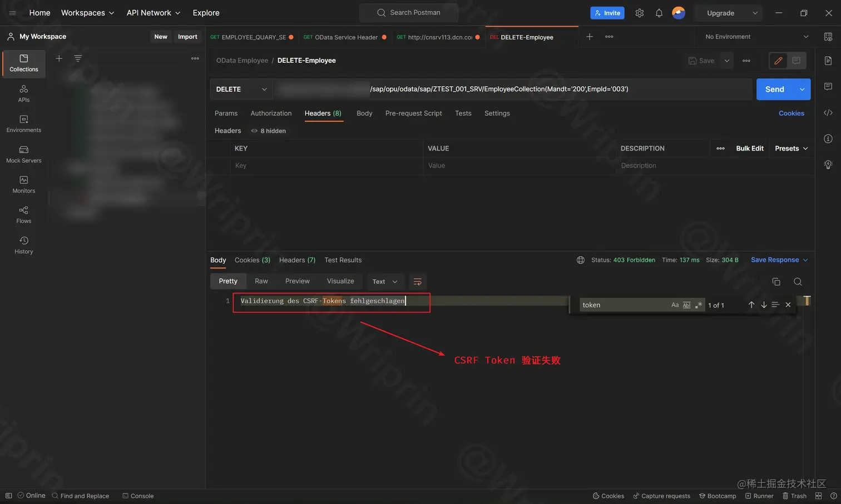
Task: Open the EMPLOYEE_QUARY_SE request tab
Action: click(251, 37)
